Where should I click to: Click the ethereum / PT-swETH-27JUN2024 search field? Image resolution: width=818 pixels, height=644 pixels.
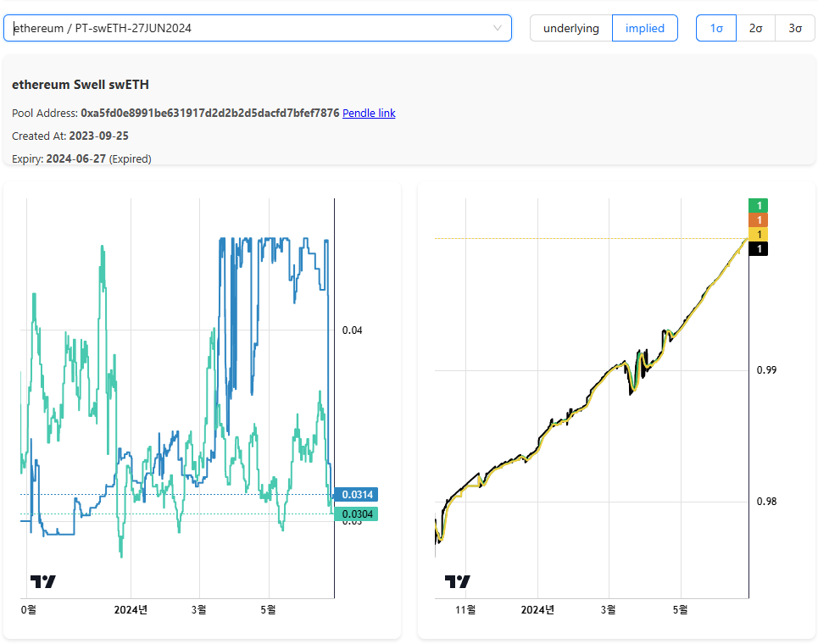coord(257,28)
